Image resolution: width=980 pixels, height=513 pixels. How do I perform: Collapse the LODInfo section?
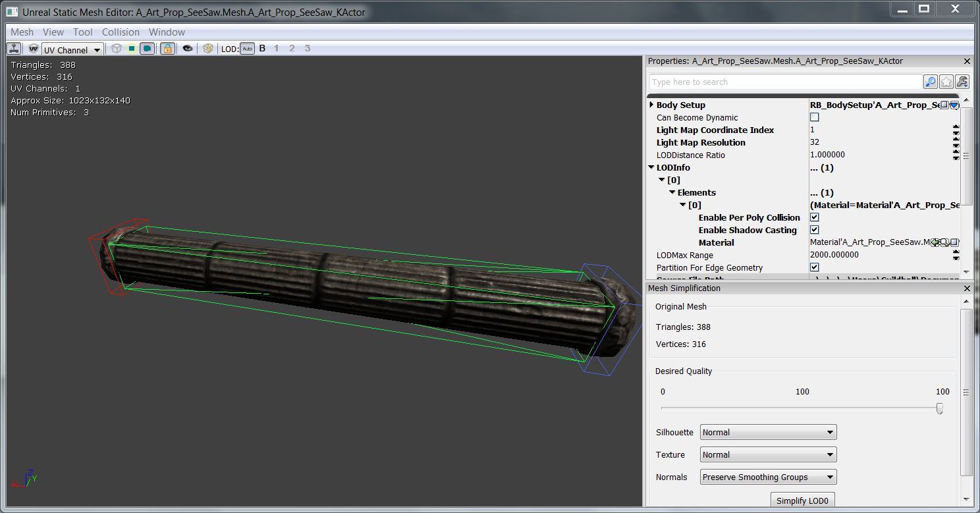pyautogui.click(x=651, y=167)
